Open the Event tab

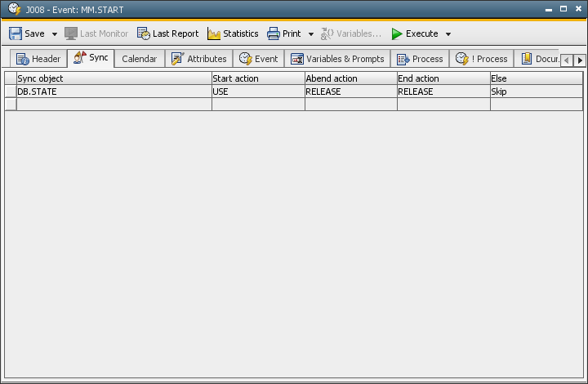click(258, 59)
